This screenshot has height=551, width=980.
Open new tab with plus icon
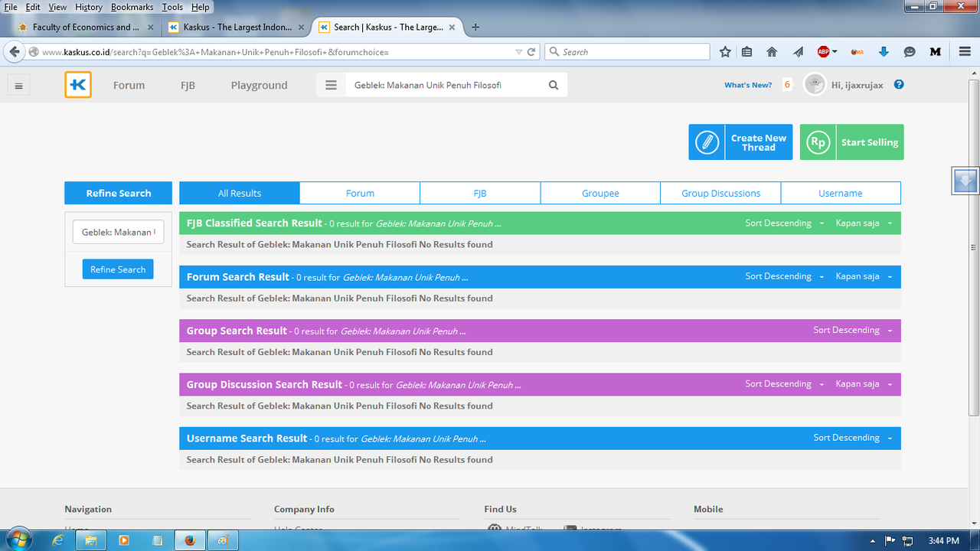tap(475, 27)
